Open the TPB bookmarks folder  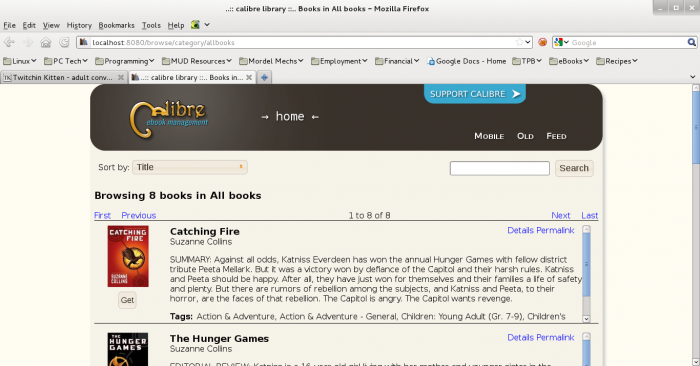527,61
